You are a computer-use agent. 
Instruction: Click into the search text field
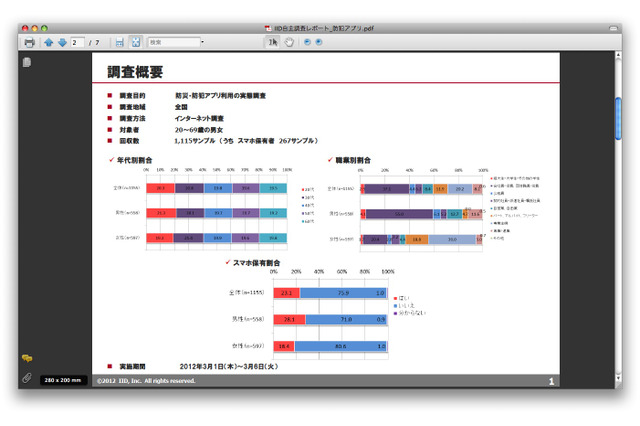(174, 42)
